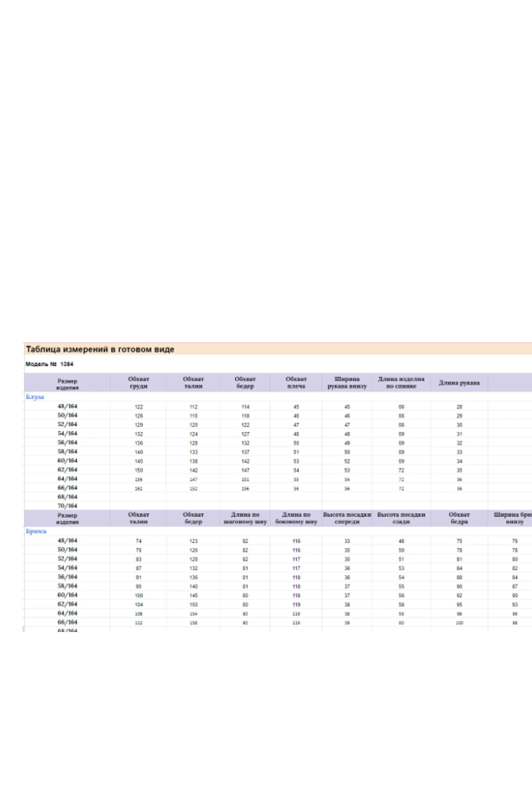Select chest value 162 in blouse table
The image size is (532, 798).
click(x=138, y=488)
